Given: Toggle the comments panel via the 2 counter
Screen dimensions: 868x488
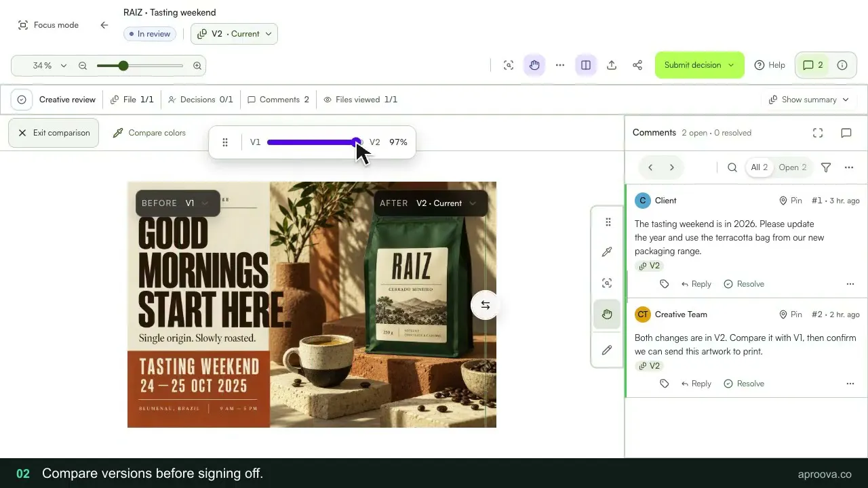Looking at the screenshot, I should (813, 65).
